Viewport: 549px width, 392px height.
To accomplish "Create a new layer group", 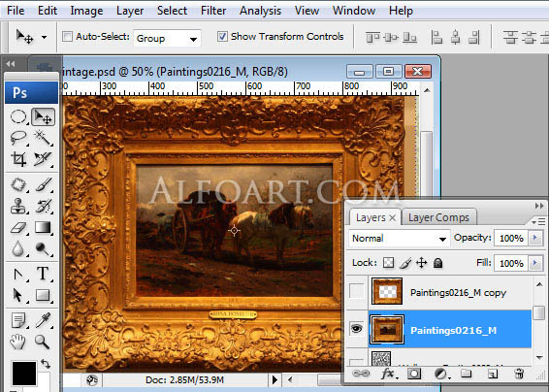I will tap(466, 374).
